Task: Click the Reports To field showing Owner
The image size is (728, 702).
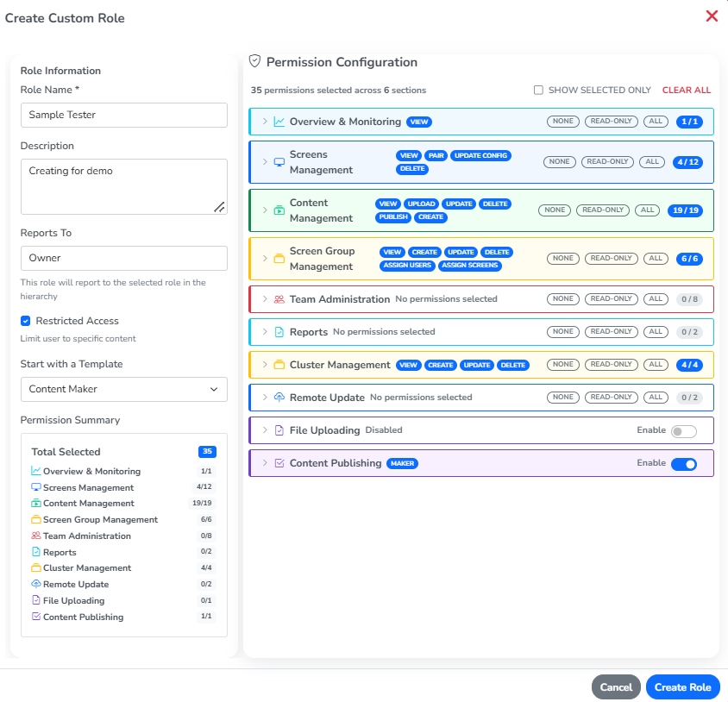Action: click(x=124, y=258)
